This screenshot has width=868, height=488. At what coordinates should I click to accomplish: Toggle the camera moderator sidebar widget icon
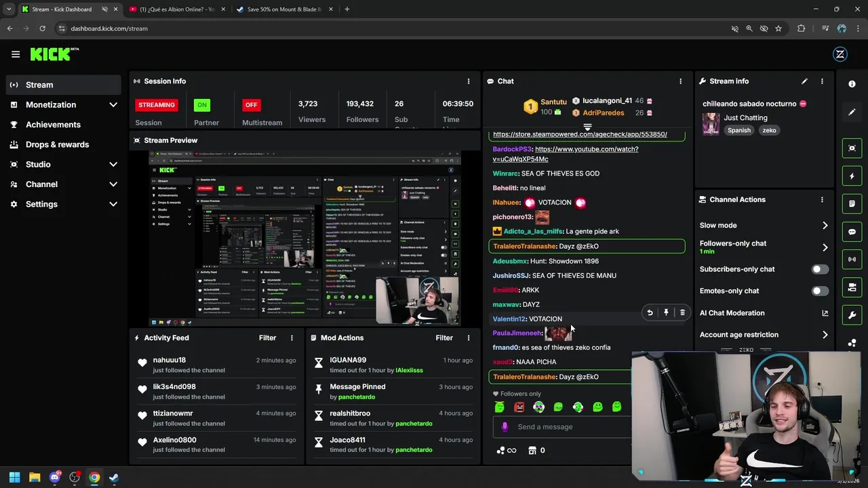852,287
